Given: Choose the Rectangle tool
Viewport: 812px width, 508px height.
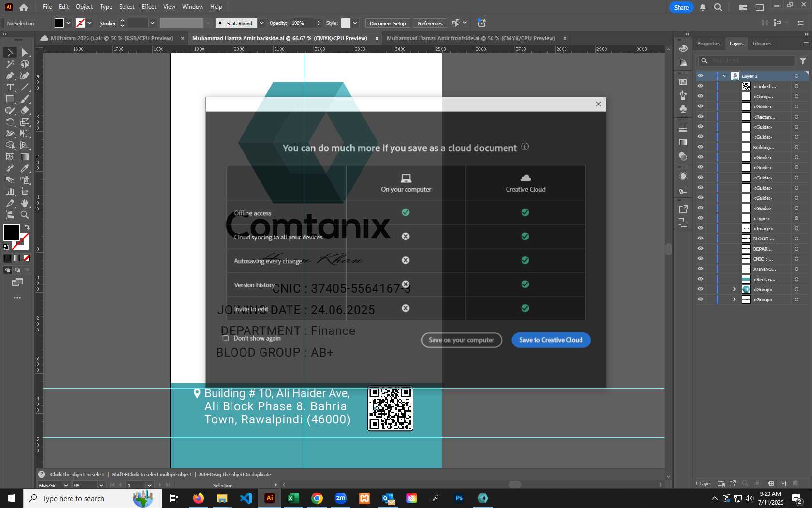Looking at the screenshot, I should pyautogui.click(x=10, y=99).
